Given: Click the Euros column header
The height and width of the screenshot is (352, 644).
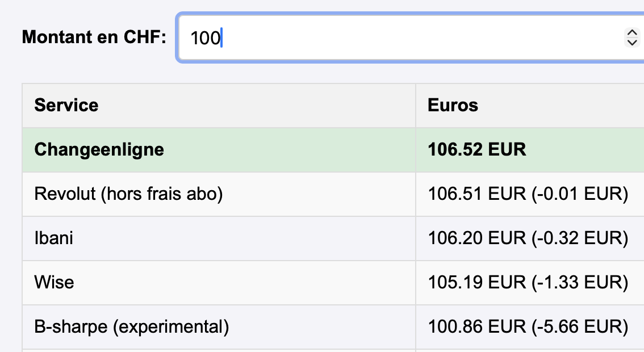Looking at the screenshot, I should 453,105.
